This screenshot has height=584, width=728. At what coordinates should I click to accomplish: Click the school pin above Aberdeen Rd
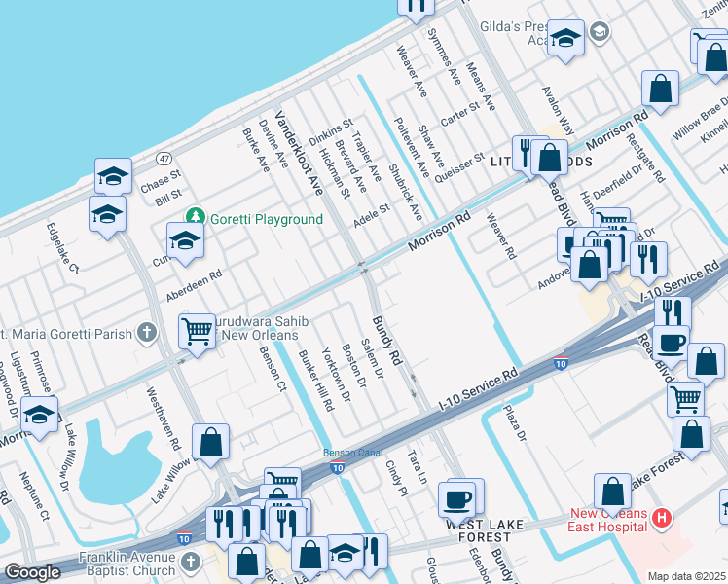click(x=185, y=239)
